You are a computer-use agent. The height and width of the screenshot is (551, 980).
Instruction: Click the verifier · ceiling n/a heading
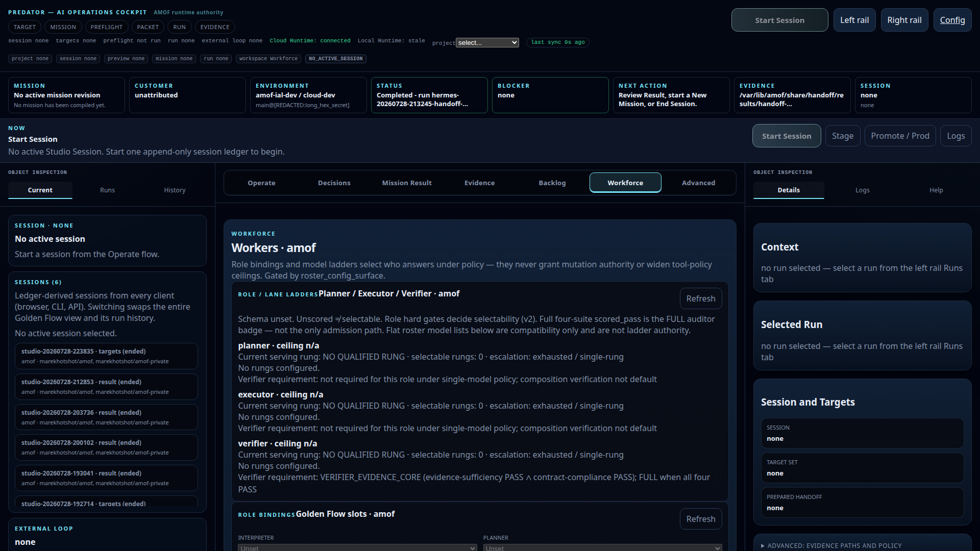(277, 443)
